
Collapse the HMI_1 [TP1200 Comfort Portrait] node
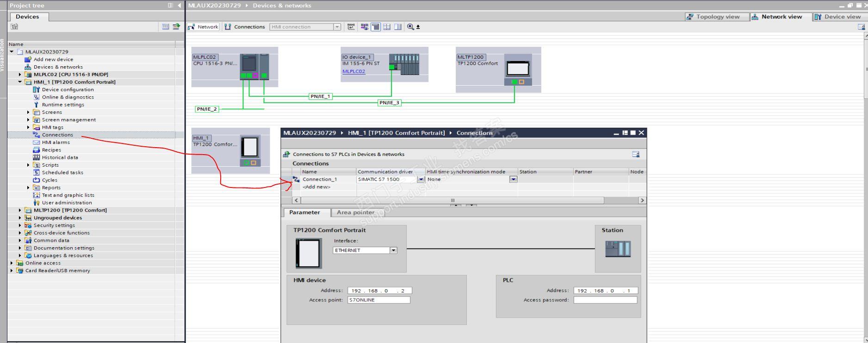pyautogui.click(x=20, y=82)
